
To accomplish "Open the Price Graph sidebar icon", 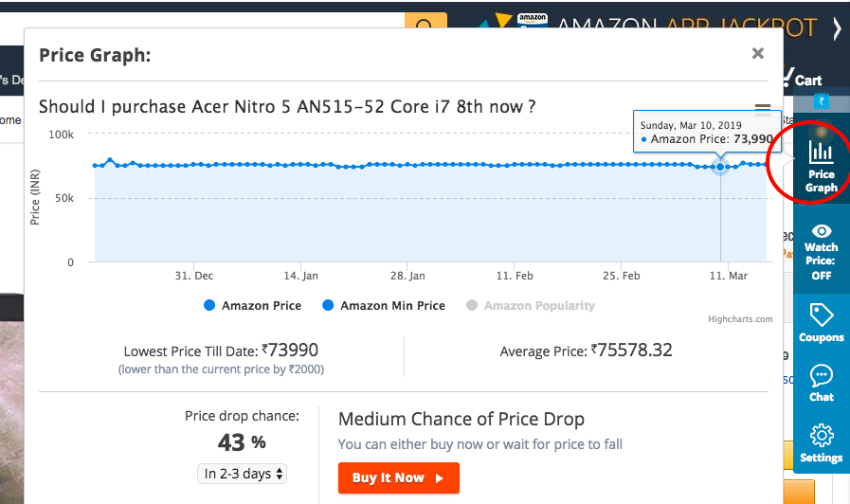I will click(x=821, y=166).
